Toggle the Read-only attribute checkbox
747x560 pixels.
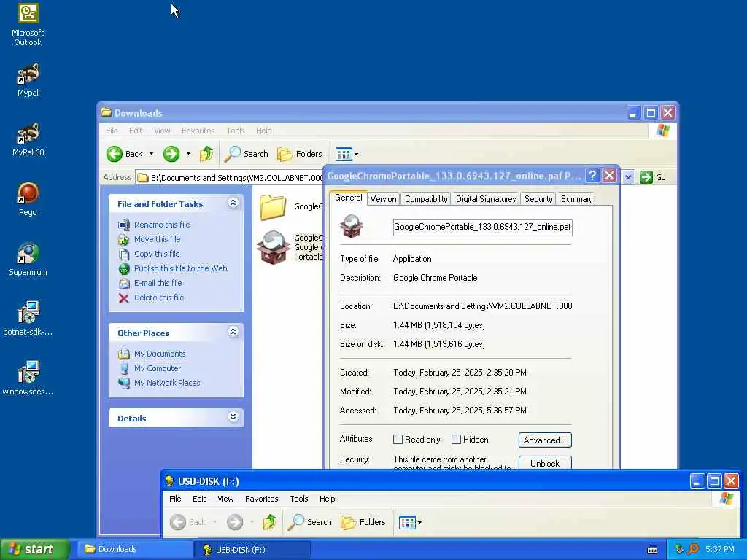[x=398, y=440]
